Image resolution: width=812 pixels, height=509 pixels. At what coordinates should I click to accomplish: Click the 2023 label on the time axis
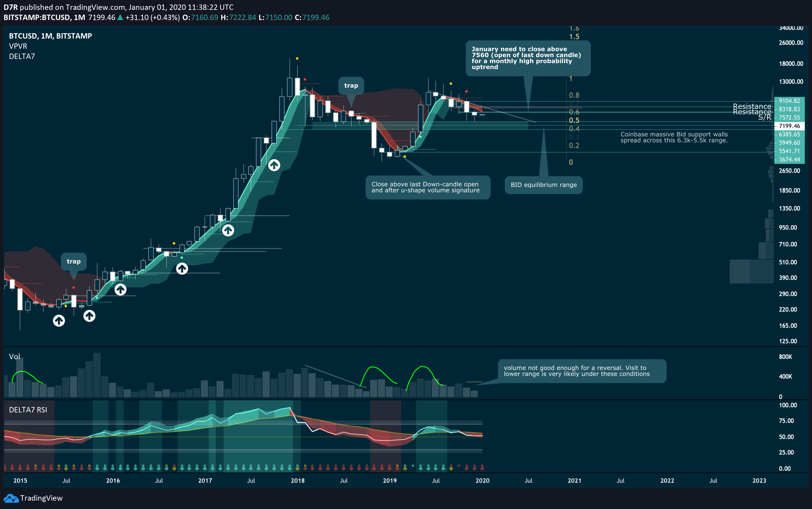pos(759,481)
